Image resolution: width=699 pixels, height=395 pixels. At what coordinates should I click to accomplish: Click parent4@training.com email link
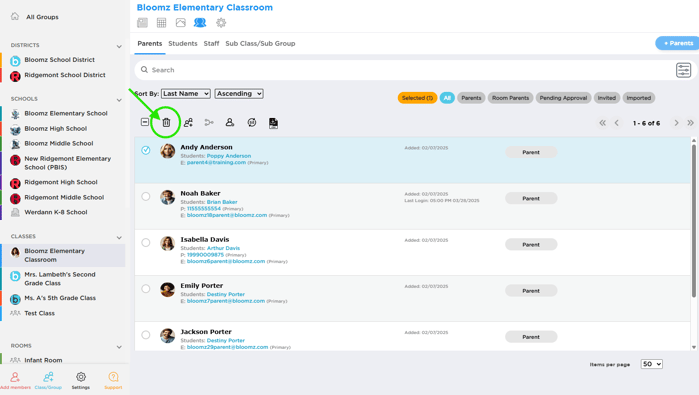[x=216, y=163]
